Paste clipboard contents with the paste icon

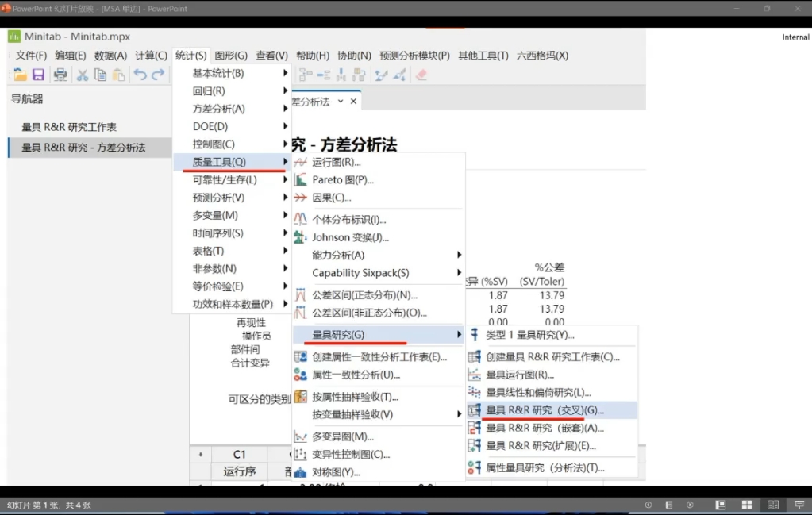coord(117,74)
